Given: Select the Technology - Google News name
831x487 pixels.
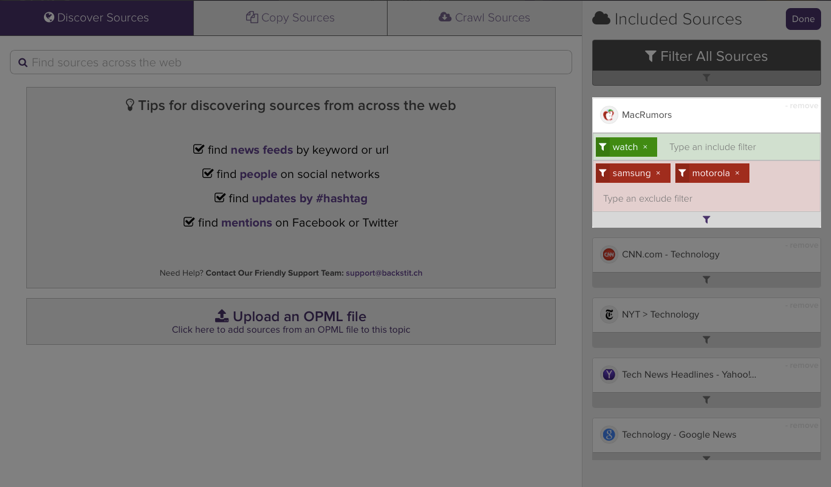Looking at the screenshot, I should [679, 435].
